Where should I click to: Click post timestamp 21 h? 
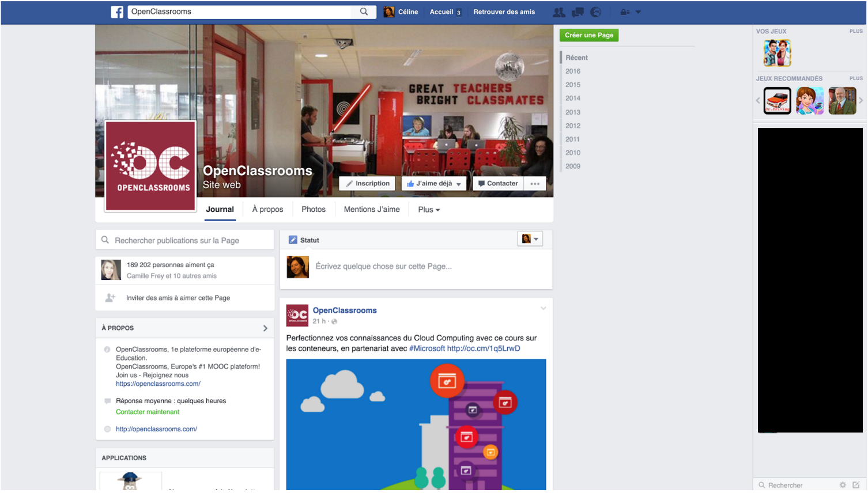[319, 321]
